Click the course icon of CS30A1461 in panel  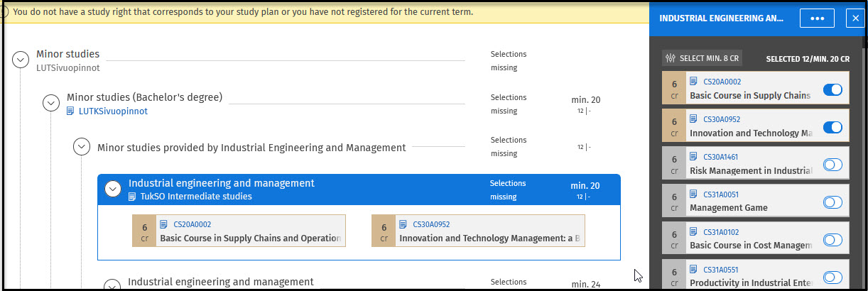(694, 157)
